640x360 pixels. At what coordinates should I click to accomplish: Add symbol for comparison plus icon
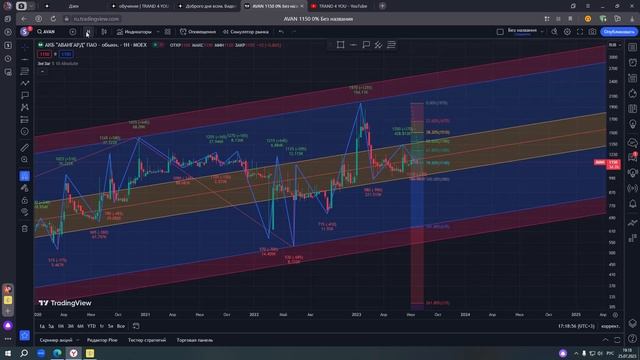73,32
